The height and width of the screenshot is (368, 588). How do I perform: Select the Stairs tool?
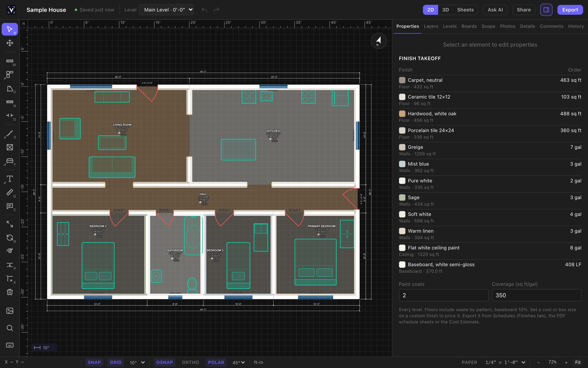pos(10,133)
